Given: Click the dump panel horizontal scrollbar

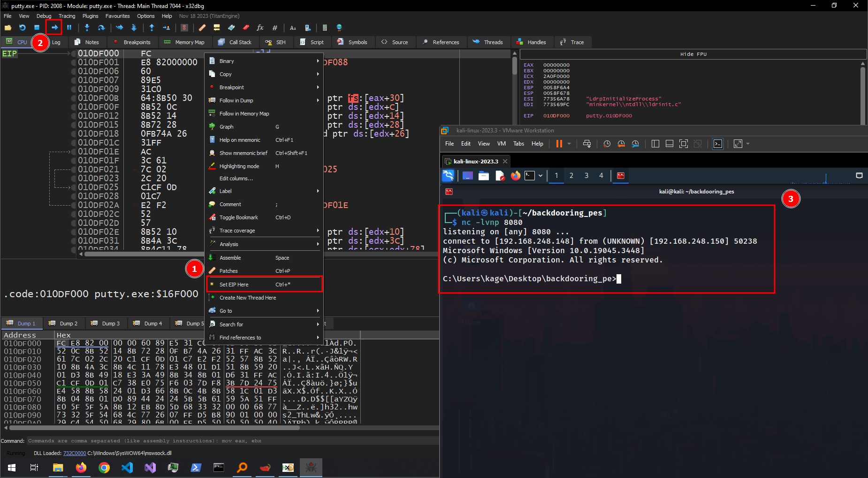Looking at the screenshot, I should pos(155,428).
